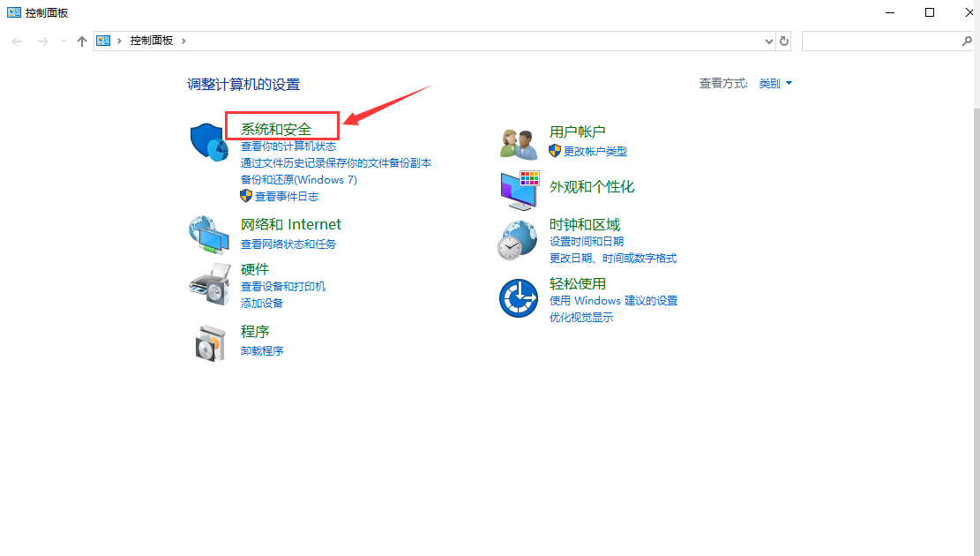Image resolution: width=980 pixels, height=556 pixels.
Task: Click the Control Panel icon in address bar
Action: (x=103, y=41)
